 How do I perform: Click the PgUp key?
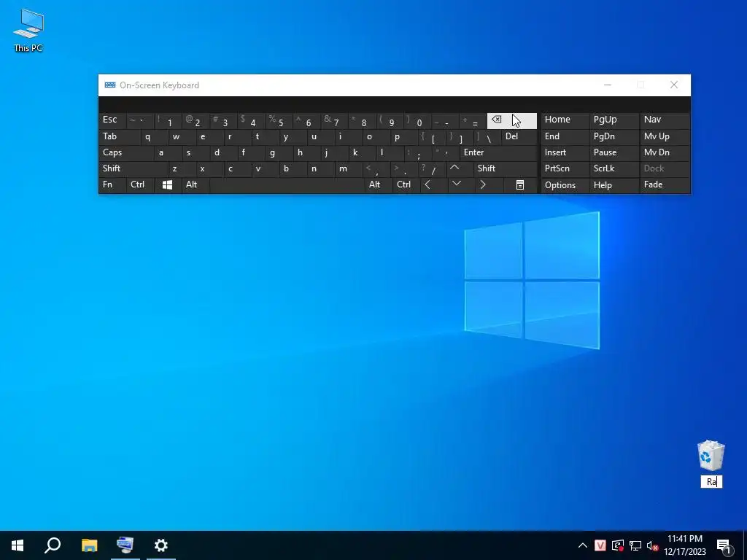tap(614, 120)
